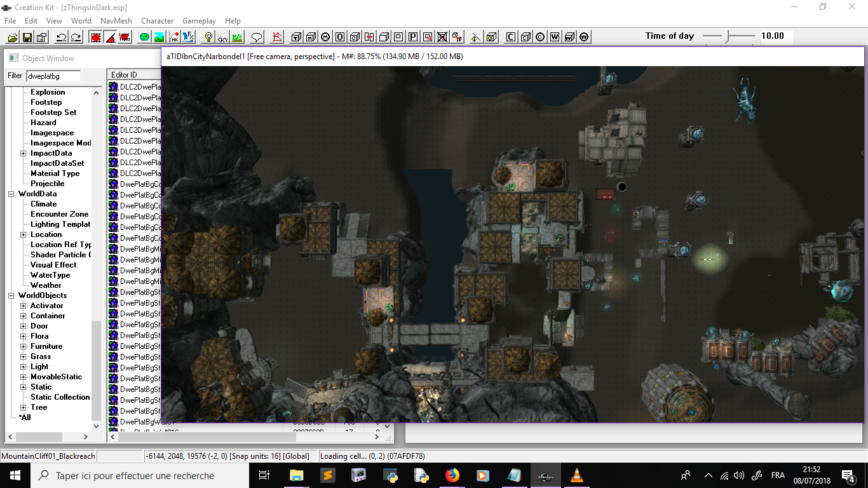Click the circled W toolbar icon
This screenshot has width=868, height=488.
[584, 37]
